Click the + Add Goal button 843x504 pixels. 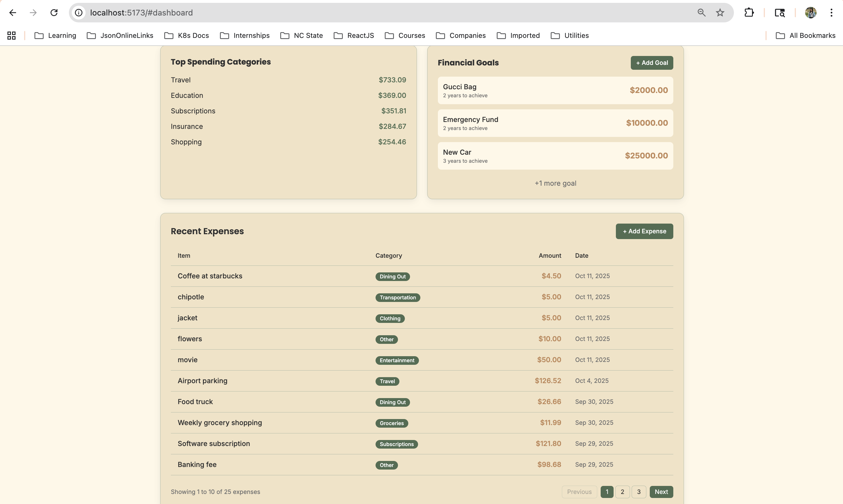(651, 63)
